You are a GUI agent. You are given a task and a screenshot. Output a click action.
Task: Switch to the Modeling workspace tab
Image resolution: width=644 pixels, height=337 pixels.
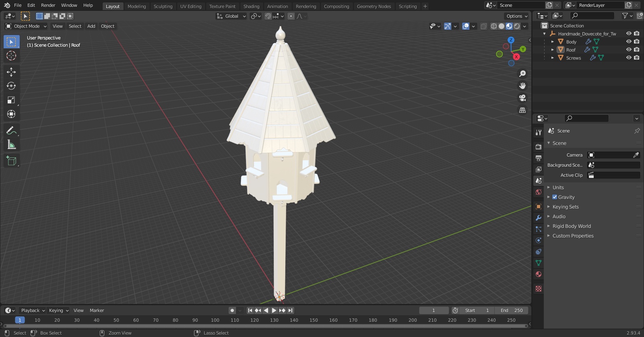click(136, 6)
